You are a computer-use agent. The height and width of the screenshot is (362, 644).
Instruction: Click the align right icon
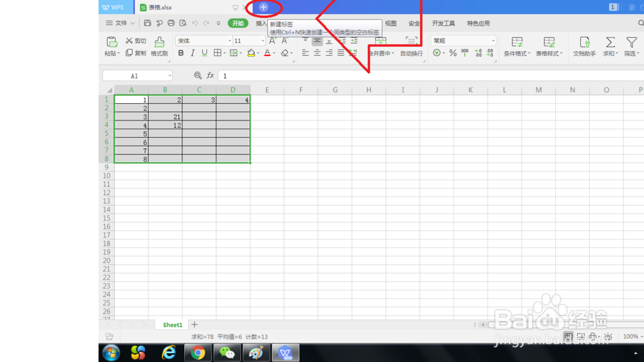click(x=329, y=53)
